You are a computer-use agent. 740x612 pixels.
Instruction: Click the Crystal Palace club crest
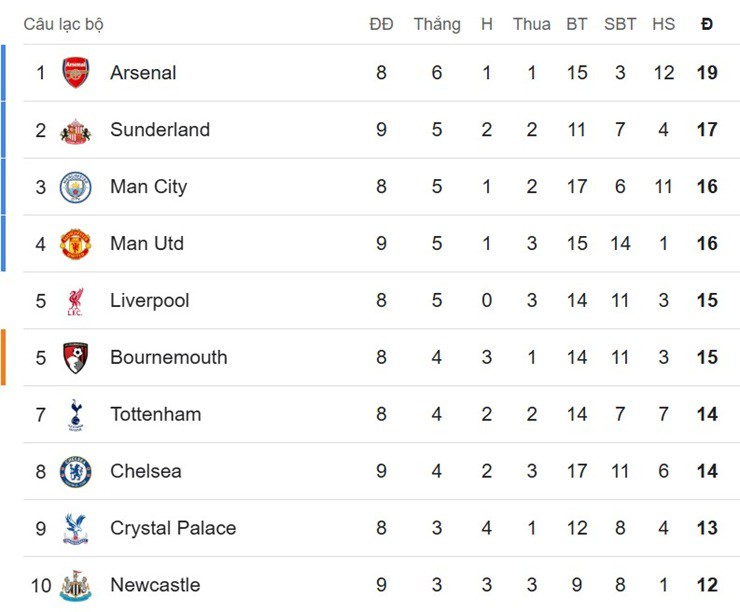click(x=76, y=529)
